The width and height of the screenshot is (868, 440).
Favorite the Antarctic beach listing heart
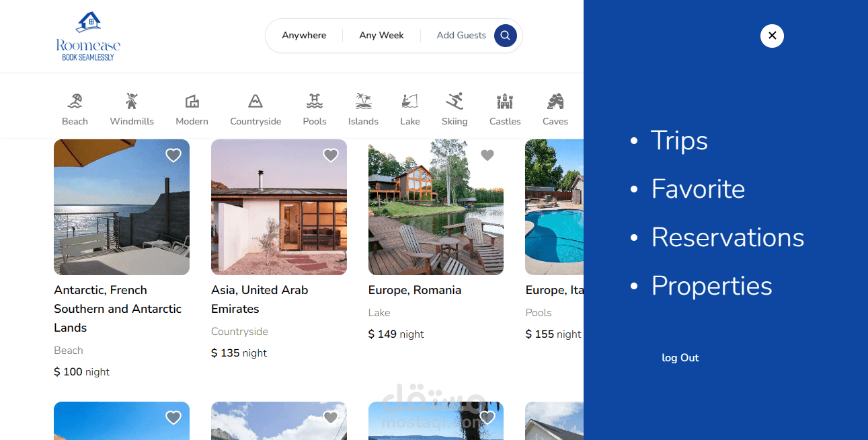click(x=173, y=155)
